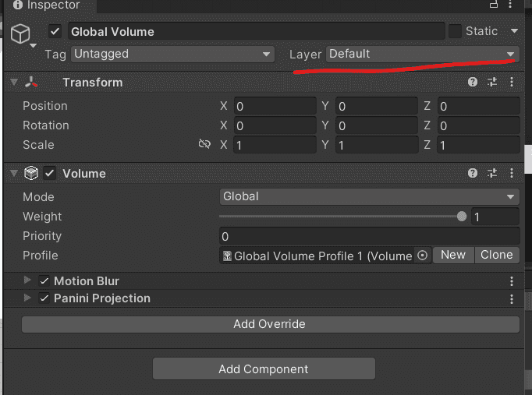532x395 pixels.
Task: Disable the Global Volume active checkbox
Action: tap(55, 32)
